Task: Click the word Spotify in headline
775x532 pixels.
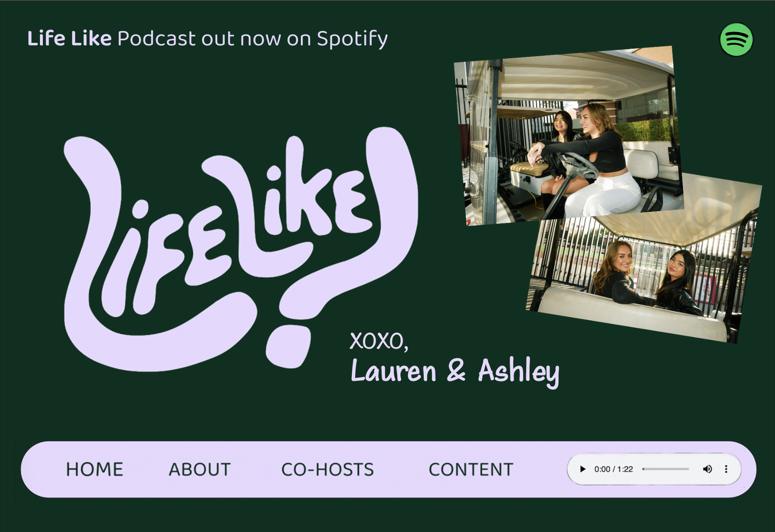Action: point(353,39)
